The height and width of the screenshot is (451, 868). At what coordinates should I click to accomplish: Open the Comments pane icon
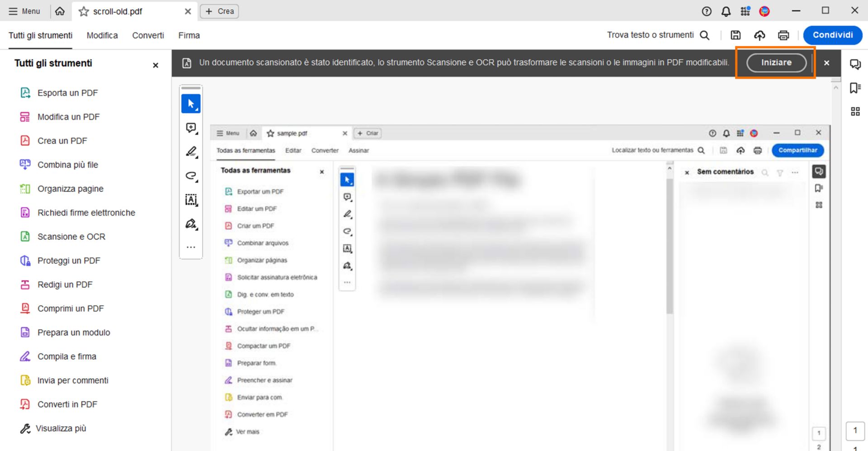pyautogui.click(x=855, y=64)
